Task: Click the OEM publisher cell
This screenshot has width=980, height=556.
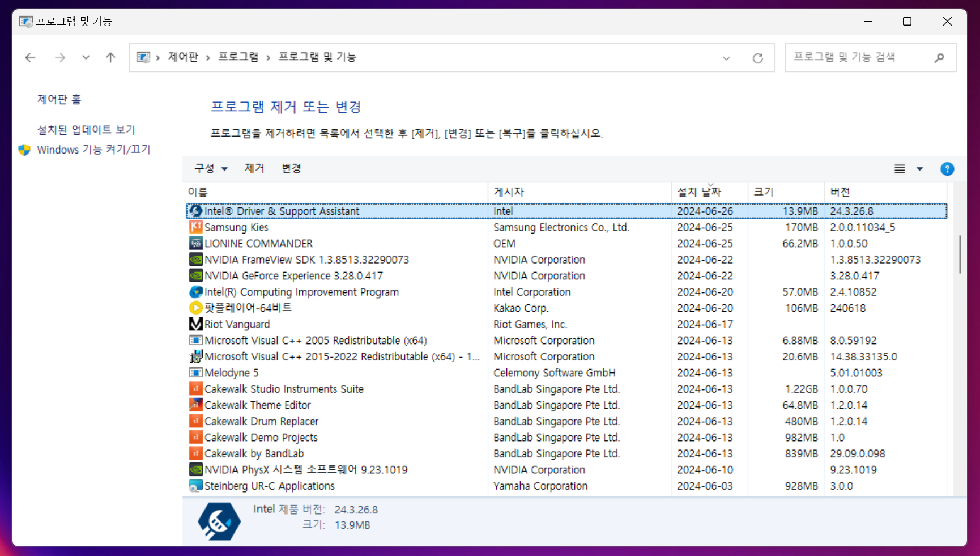Action: (504, 243)
